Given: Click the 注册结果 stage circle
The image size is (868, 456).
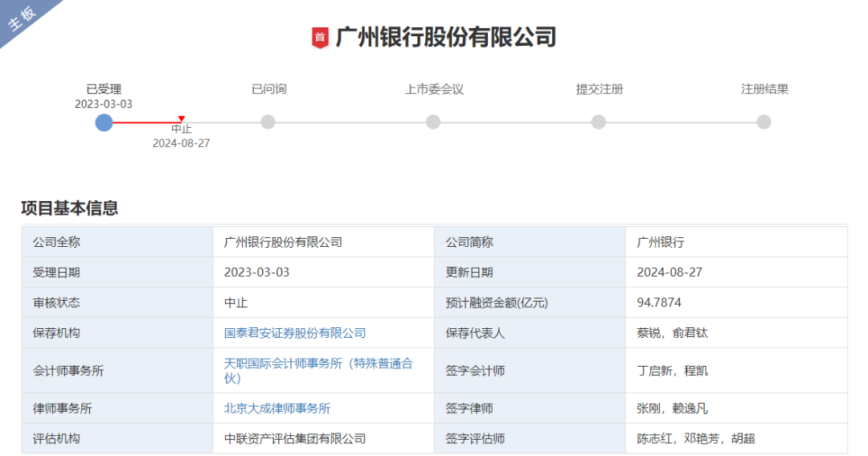Looking at the screenshot, I should pyautogui.click(x=764, y=122).
